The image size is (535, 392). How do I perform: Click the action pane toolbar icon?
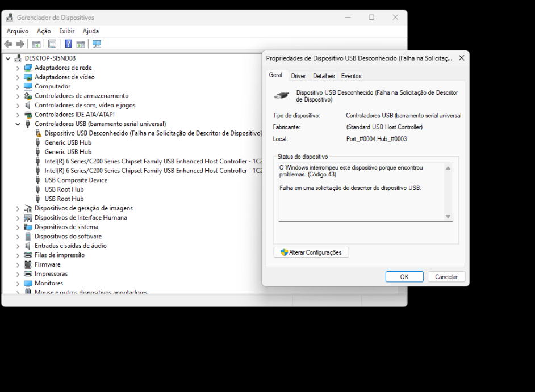click(81, 44)
